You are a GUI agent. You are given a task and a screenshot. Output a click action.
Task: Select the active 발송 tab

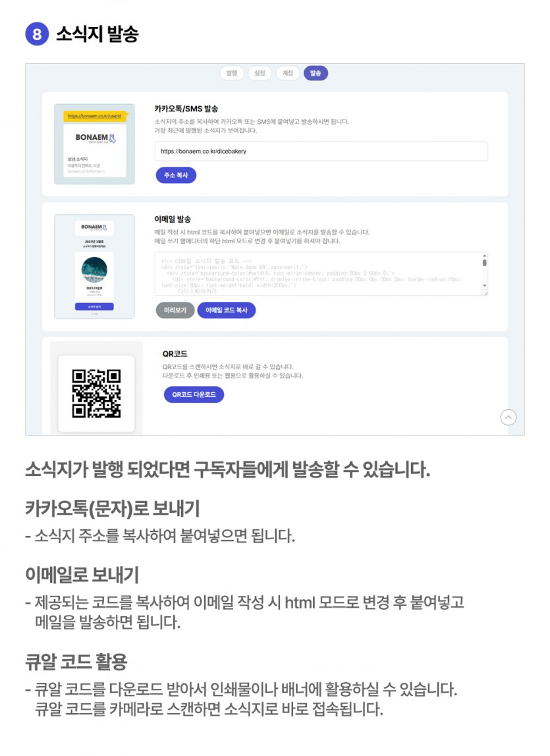tap(316, 73)
